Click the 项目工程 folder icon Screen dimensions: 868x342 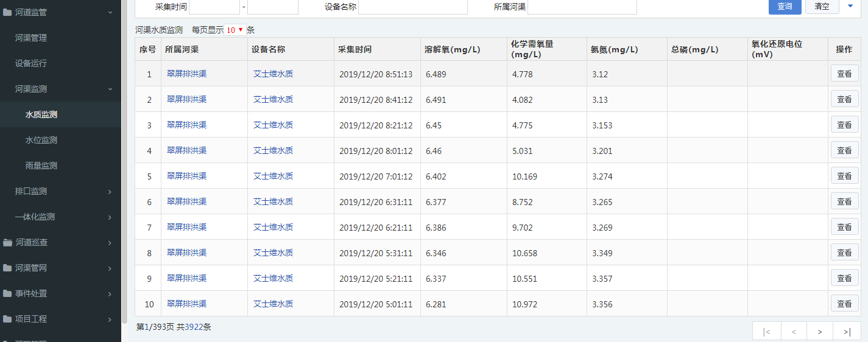tap(7, 319)
